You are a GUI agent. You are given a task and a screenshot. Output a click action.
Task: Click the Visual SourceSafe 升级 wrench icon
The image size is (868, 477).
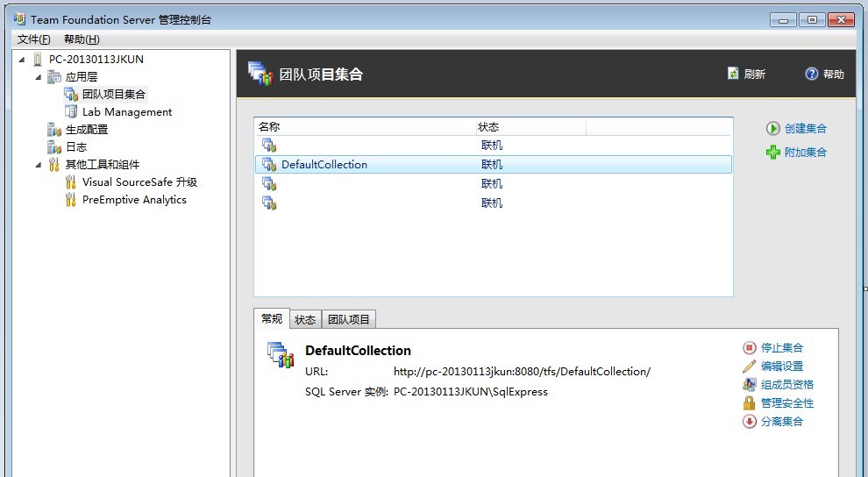click(70, 182)
